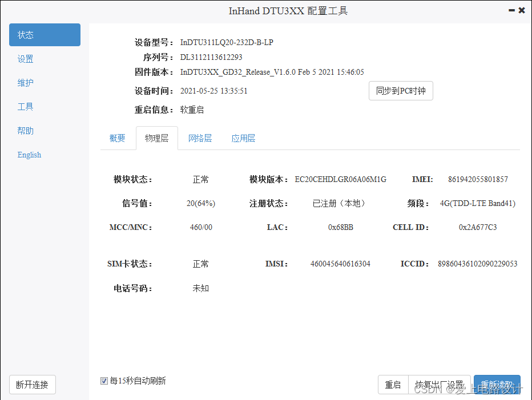Disconnect the device via 断开连接
Viewport: 532px width, 400px height.
click(x=32, y=384)
